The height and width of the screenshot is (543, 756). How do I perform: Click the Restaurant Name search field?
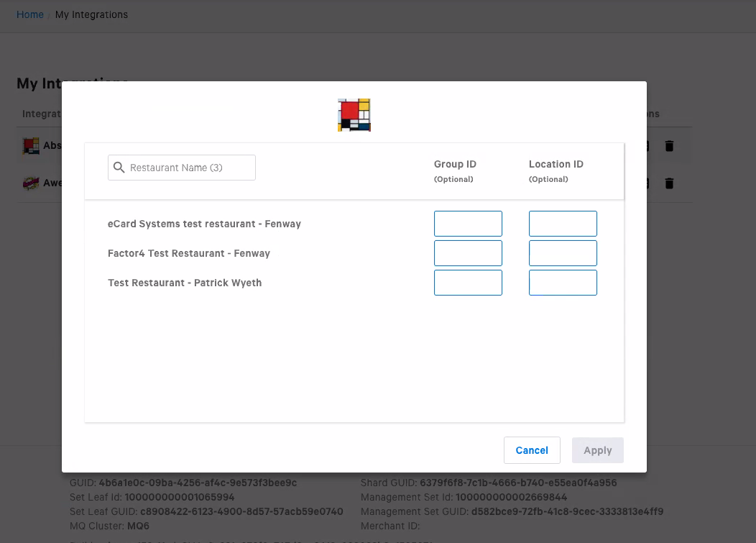(181, 167)
